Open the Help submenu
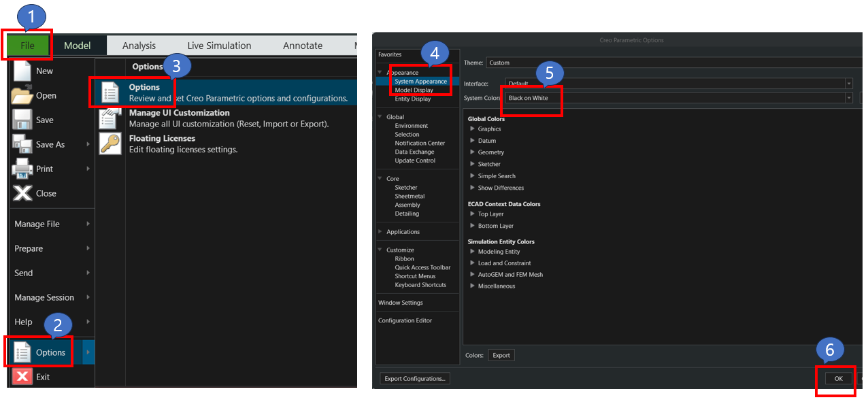This screenshot has width=868, height=402. [52, 322]
